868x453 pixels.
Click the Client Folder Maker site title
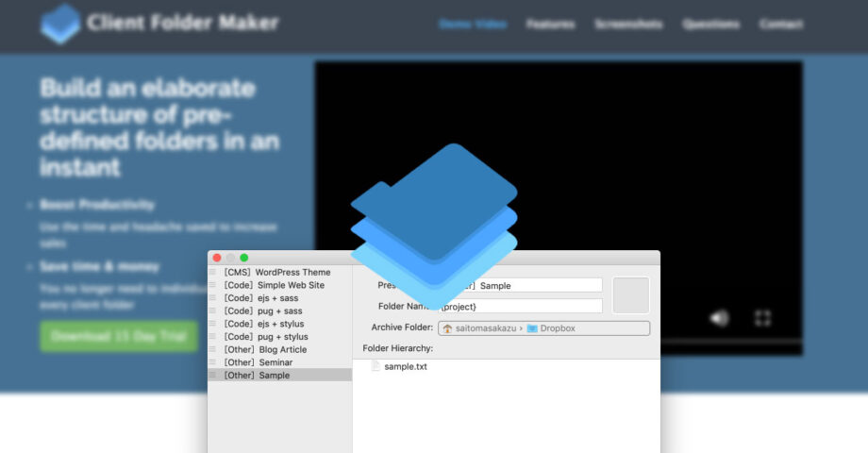(x=183, y=23)
